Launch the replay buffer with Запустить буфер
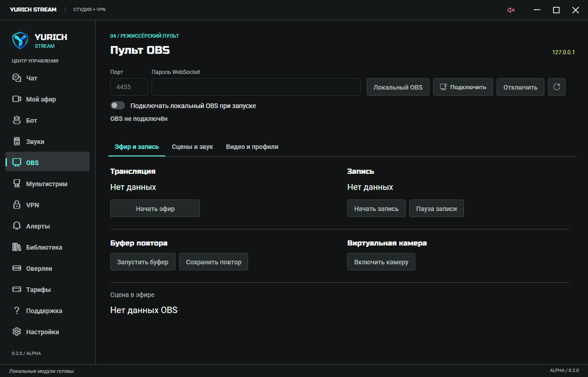This screenshot has width=588, height=377. [x=143, y=262]
